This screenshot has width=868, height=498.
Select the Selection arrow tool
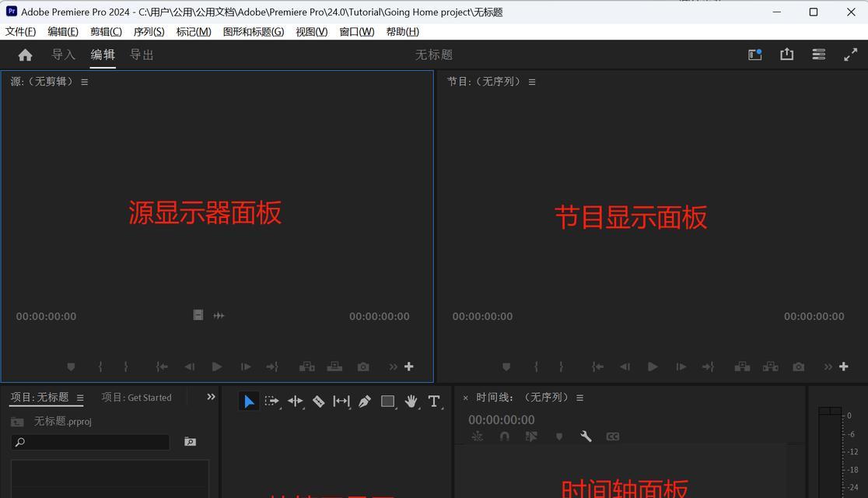click(x=249, y=401)
